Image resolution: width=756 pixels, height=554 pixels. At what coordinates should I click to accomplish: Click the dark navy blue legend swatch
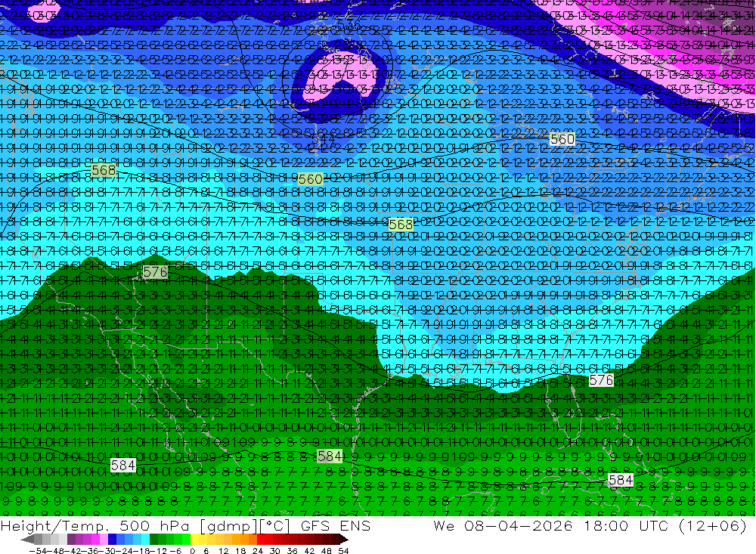(112, 539)
